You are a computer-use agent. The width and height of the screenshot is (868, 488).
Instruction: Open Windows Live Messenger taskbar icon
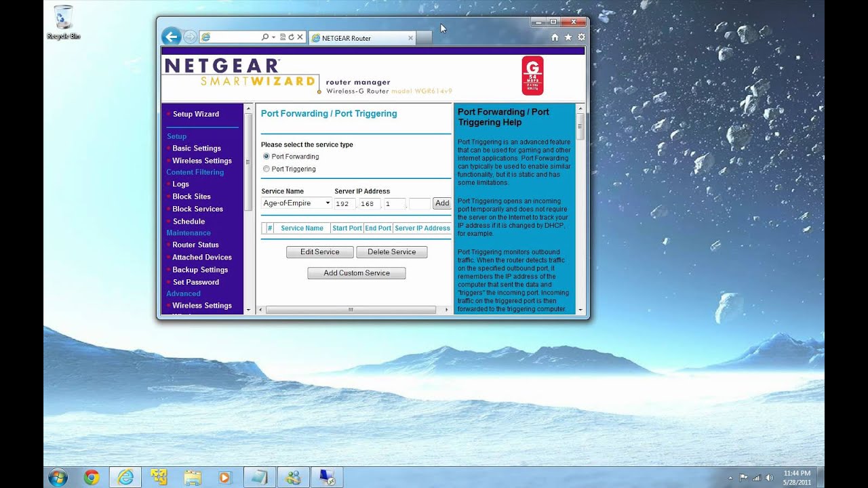(293, 477)
